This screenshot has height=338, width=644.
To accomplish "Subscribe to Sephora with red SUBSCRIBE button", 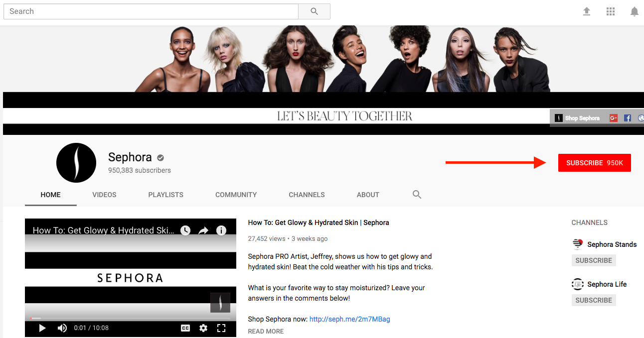I will 595,163.
